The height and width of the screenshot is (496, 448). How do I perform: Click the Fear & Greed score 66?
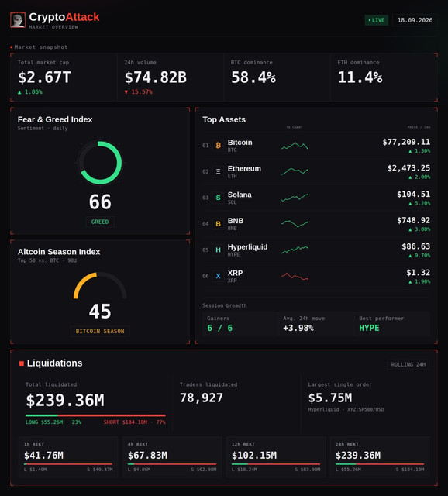point(100,201)
